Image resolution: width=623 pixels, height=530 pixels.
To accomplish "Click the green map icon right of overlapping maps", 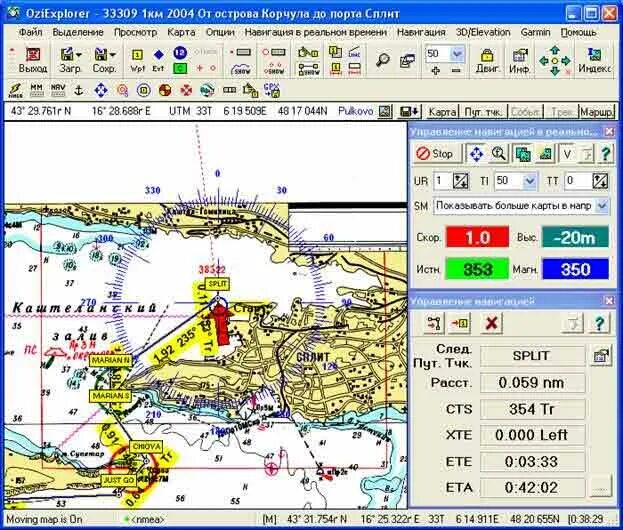I will 545,154.
